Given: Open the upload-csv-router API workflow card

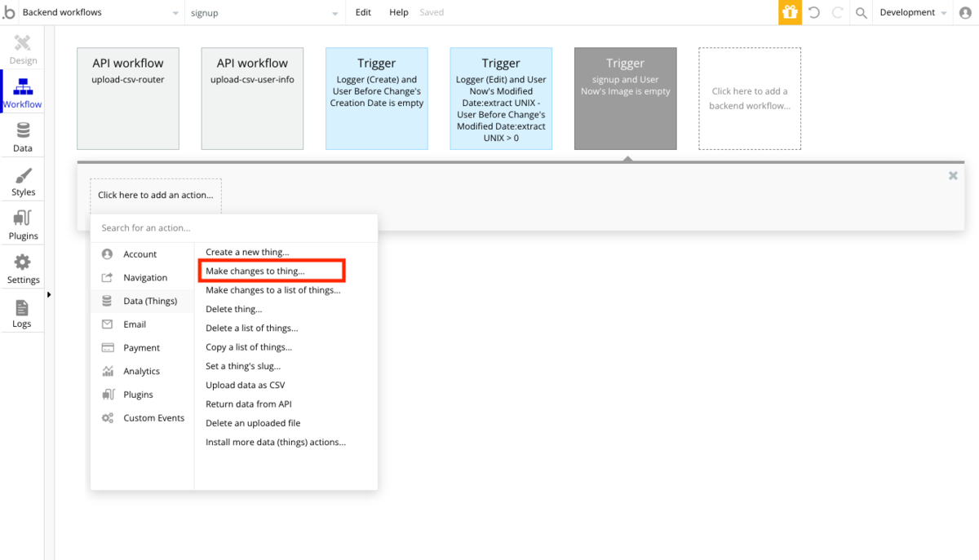Looking at the screenshot, I should click(128, 99).
